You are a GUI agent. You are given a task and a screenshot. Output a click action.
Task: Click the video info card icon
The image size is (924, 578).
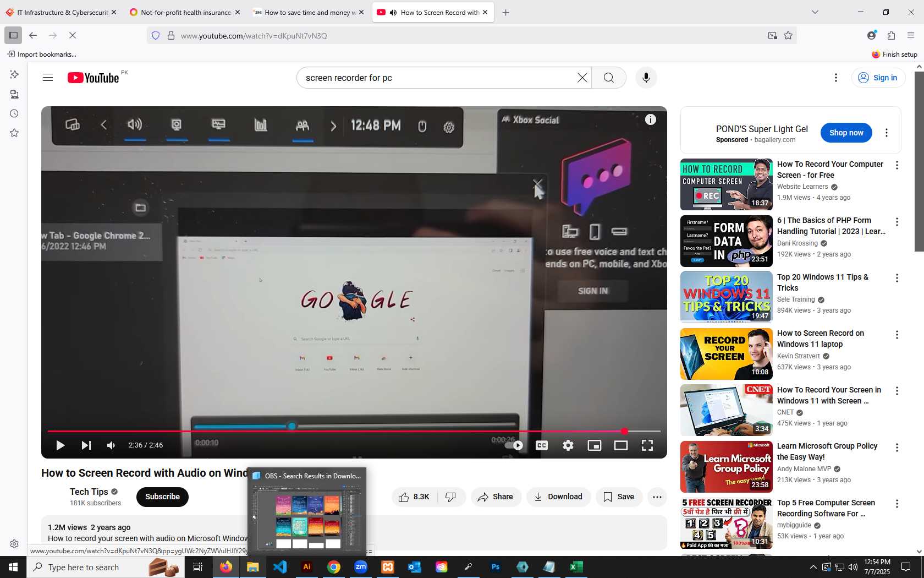click(651, 119)
